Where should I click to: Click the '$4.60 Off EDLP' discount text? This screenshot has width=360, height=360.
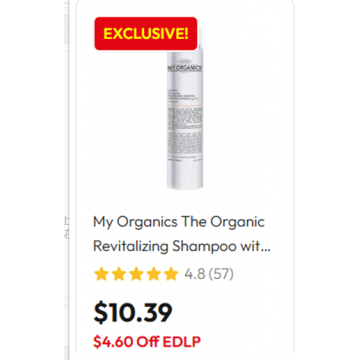(147, 342)
